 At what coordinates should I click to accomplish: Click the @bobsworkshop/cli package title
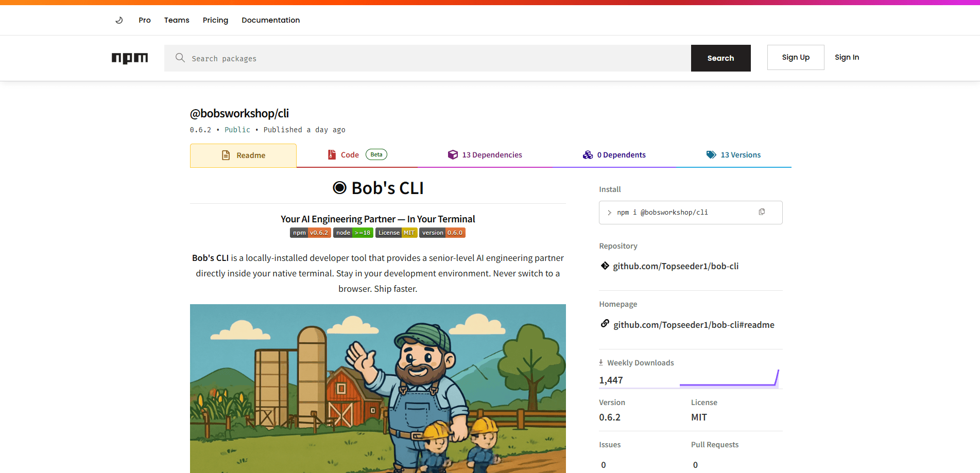click(239, 113)
